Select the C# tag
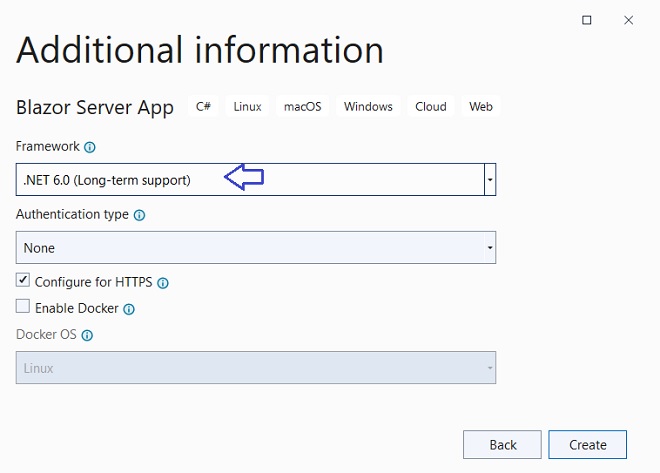This screenshot has height=473, width=660. 203,106
